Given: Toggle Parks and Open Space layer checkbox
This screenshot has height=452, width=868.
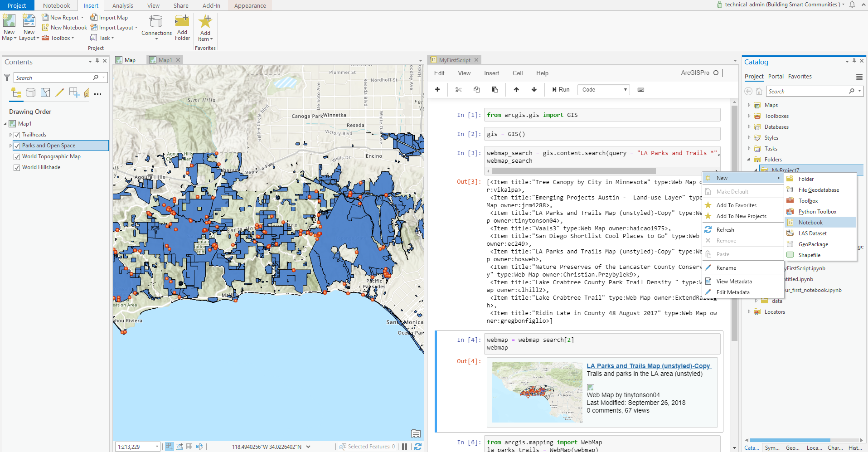Looking at the screenshot, I should click(17, 146).
